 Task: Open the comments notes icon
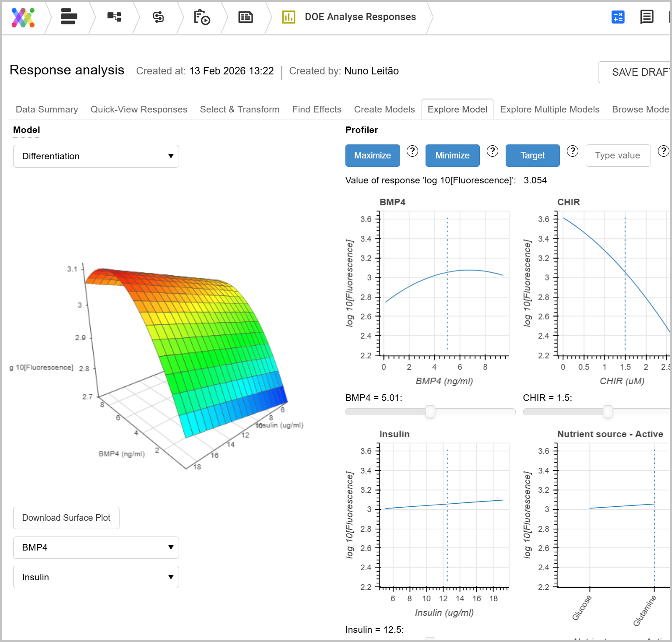tap(647, 17)
